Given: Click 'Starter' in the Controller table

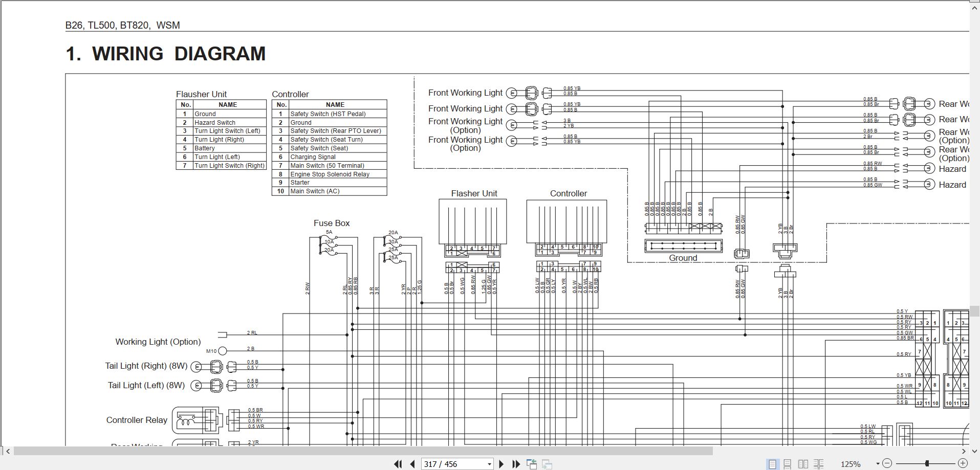Looking at the screenshot, I should [300, 183].
